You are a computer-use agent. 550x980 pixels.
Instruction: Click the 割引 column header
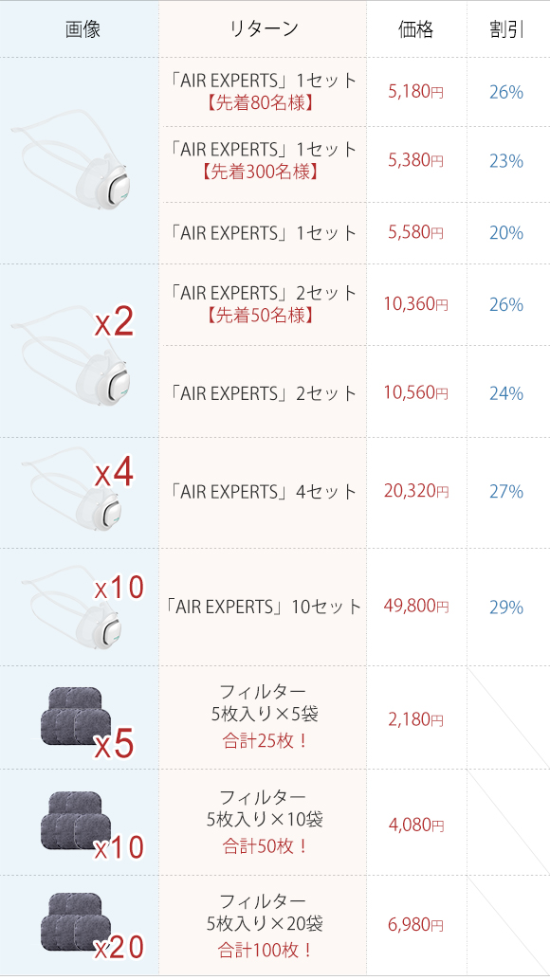[506, 28]
